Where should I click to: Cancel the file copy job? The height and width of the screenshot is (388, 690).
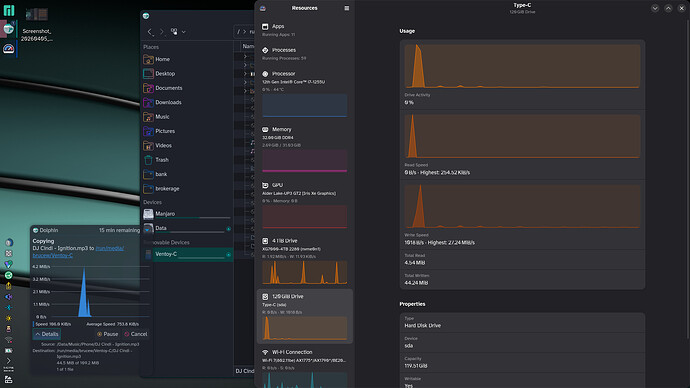pyautogui.click(x=136, y=334)
